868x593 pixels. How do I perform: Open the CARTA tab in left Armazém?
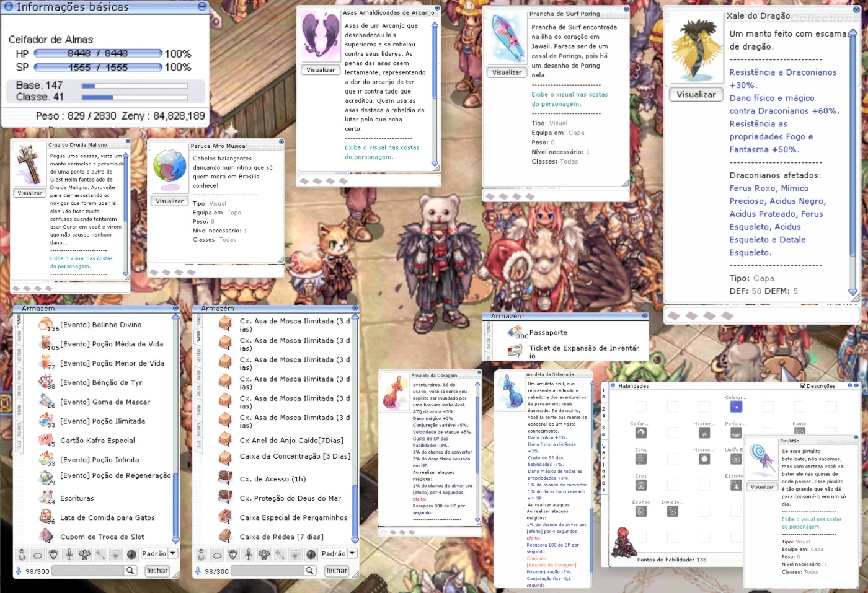(19, 429)
